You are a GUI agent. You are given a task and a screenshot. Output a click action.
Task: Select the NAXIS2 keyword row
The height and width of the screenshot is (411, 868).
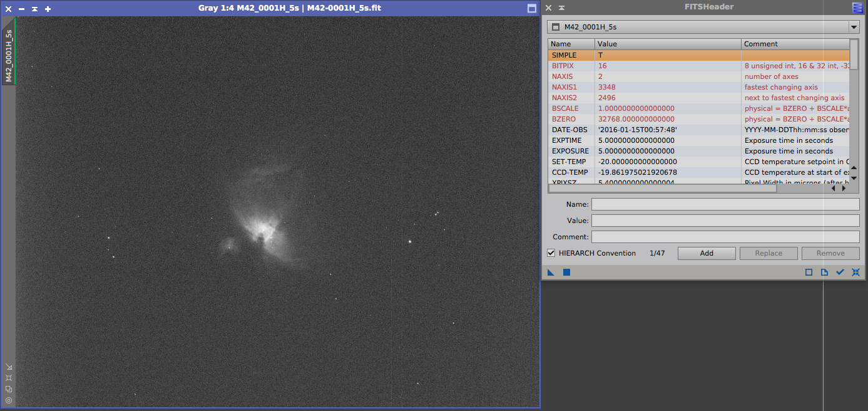coord(699,98)
